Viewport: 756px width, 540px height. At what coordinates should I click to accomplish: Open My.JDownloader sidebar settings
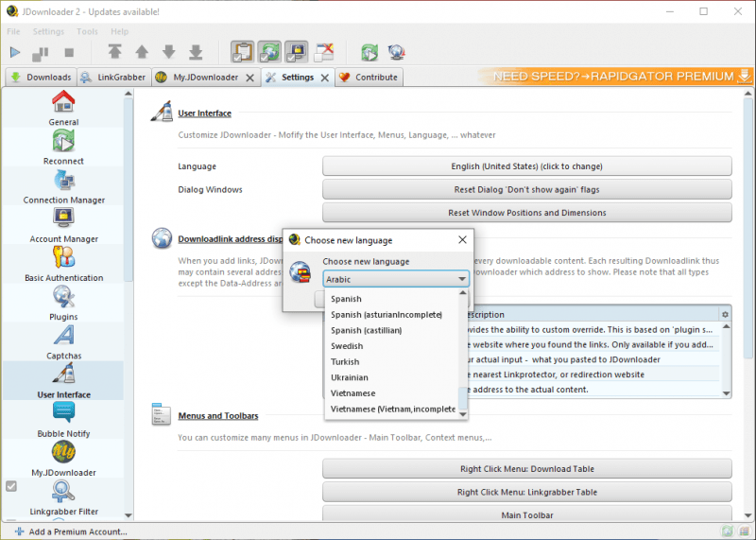coord(63,459)
